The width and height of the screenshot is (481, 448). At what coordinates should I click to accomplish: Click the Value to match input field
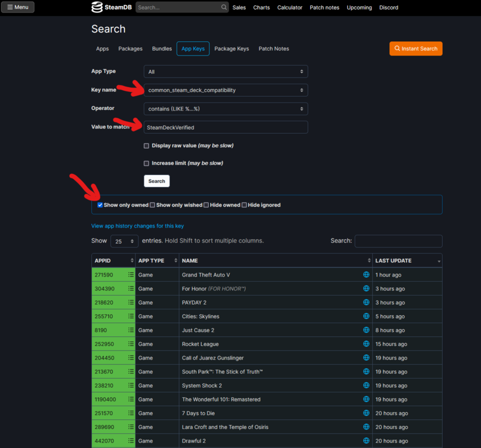(226, 127)
